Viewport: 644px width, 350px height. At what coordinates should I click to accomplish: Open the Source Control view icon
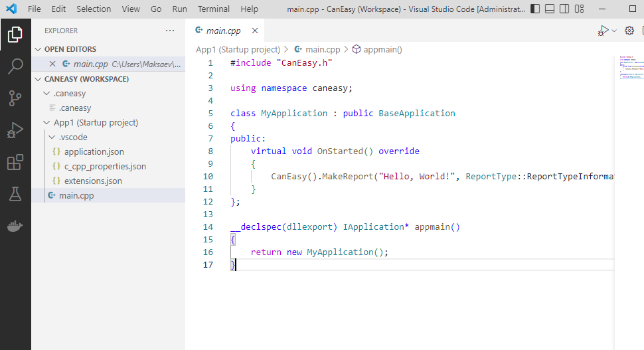coord(15,98)
